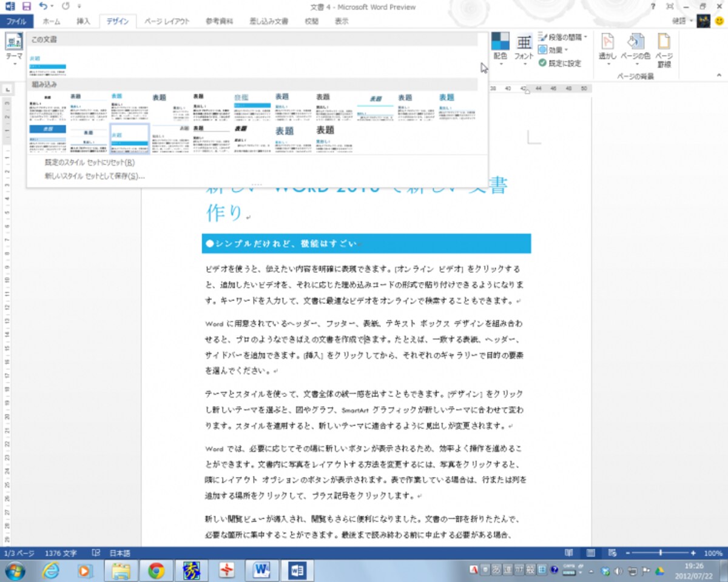Open Windows Explorer folder on taskbar
Screen dimensions: 728x582
121,570
